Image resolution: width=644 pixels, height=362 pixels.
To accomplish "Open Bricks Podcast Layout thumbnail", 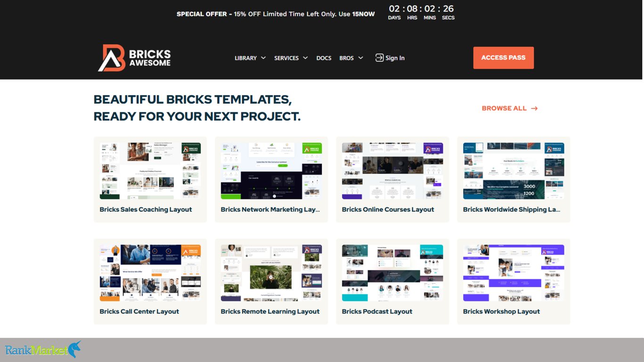I will click(x=393, y=273).
